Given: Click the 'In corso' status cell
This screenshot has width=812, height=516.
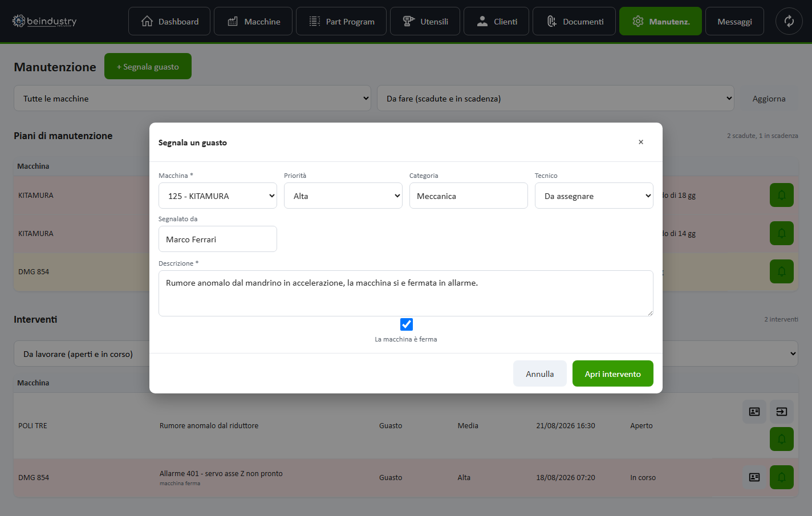Looking at the screenshot, I should (643, 477).
